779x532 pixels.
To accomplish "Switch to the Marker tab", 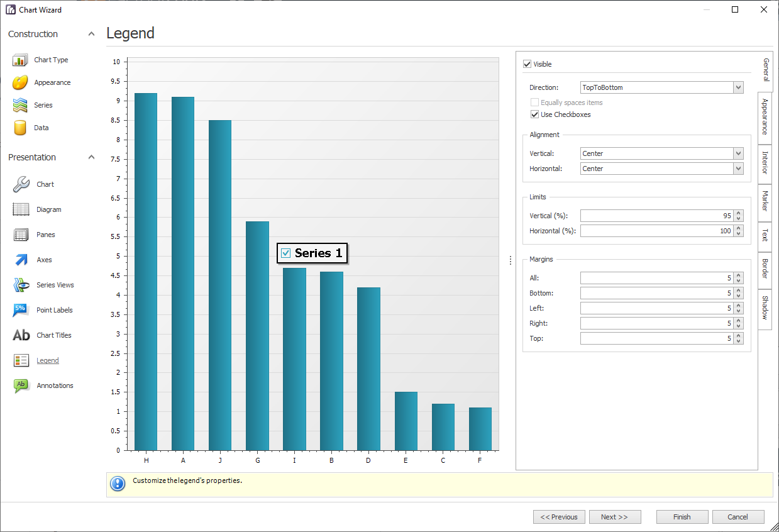I will click(x=765, y=202).
